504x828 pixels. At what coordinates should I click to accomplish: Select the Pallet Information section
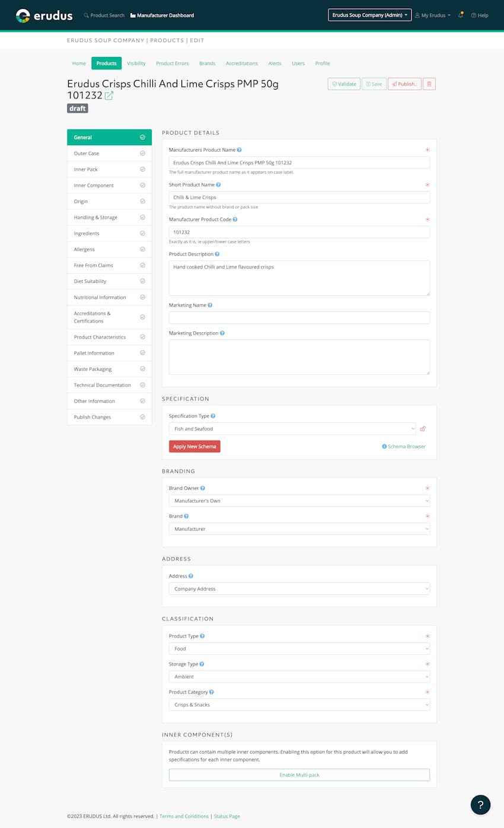tap(109, 354)
